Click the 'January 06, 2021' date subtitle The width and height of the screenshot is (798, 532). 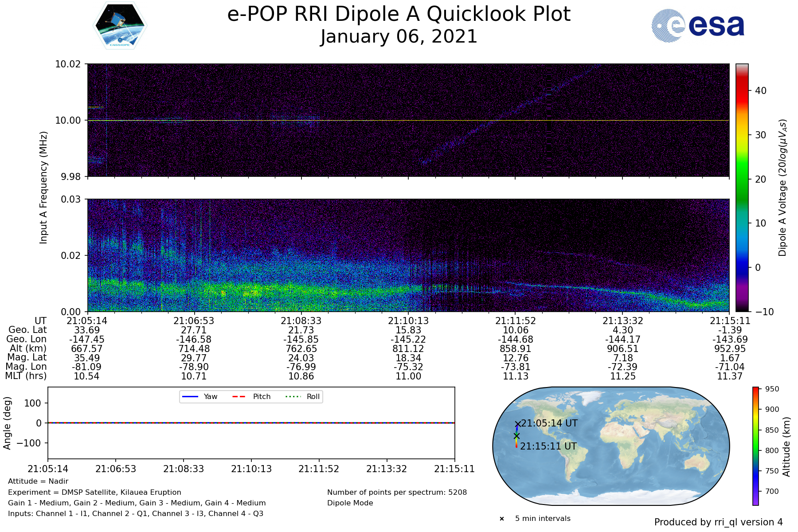(x=399, y=37)
